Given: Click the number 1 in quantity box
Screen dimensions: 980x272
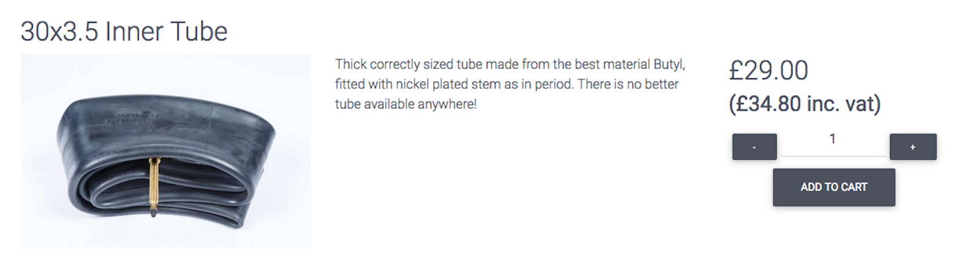Looking at the screenshot, I should coord(832,139).
